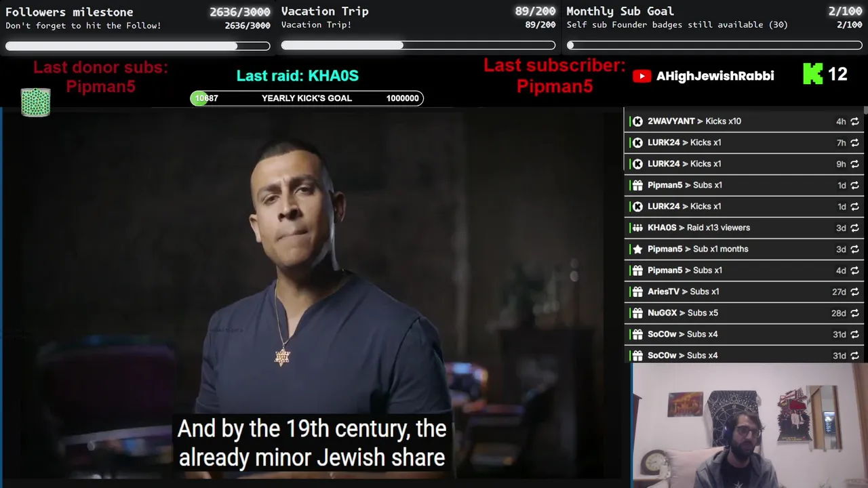Image resolution: width=868 pixels, height=488 pixels.
Task: Click the video subtitle caption text
Action: [312, 443]
